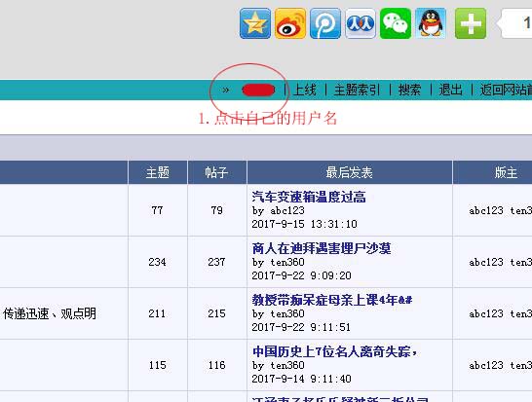Click 最后发表 column header
The height and width of the screenshot is (402, 532).
pos(350,172)
